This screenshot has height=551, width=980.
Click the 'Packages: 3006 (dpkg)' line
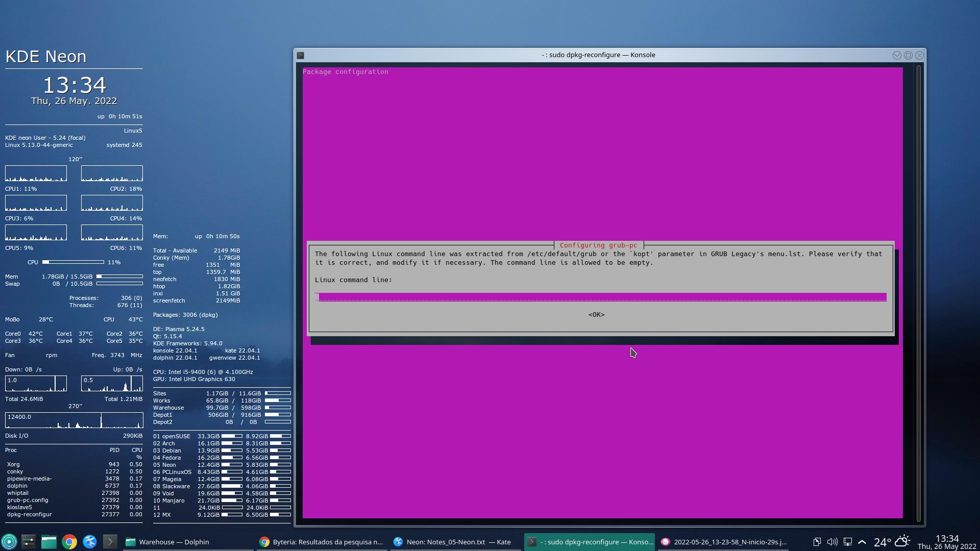[x=185, y=315]
